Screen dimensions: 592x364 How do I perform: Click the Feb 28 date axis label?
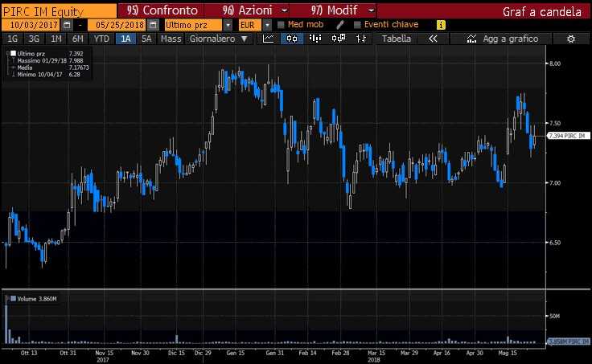click(x=340, y=353)
